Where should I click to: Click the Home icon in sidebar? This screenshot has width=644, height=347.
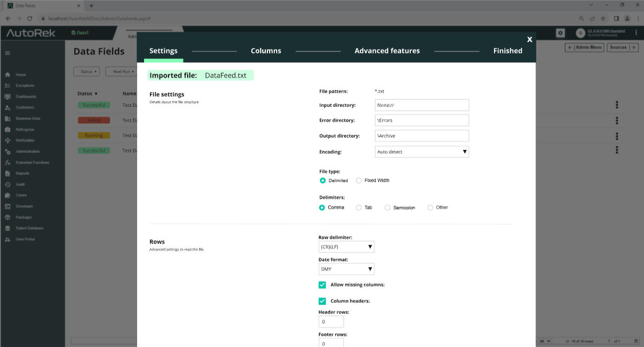coord(8,75)
